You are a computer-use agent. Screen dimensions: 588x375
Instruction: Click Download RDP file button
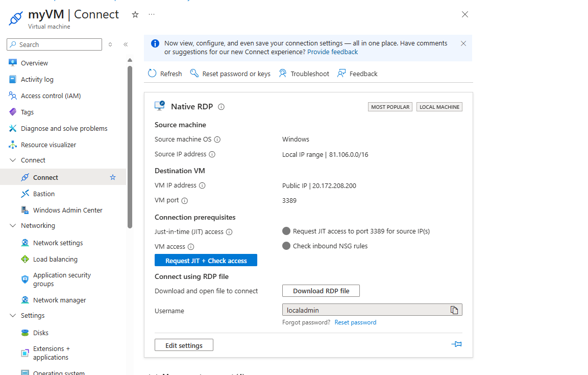pyautogui.click(x=321, y=291)
